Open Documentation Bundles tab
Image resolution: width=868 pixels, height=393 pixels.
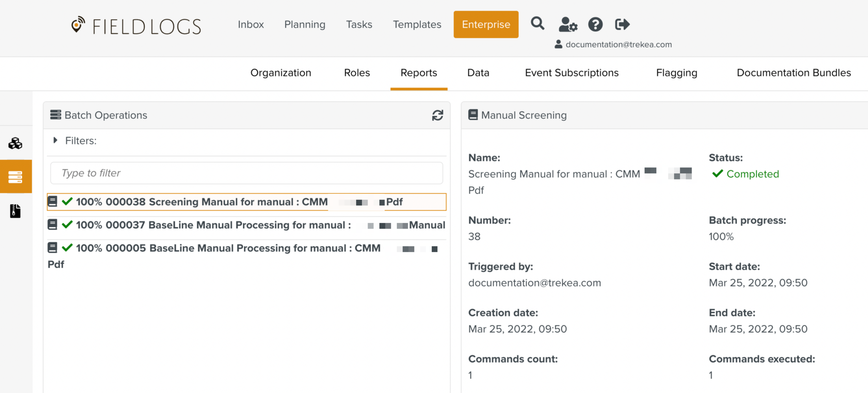(x=793, y=73)
